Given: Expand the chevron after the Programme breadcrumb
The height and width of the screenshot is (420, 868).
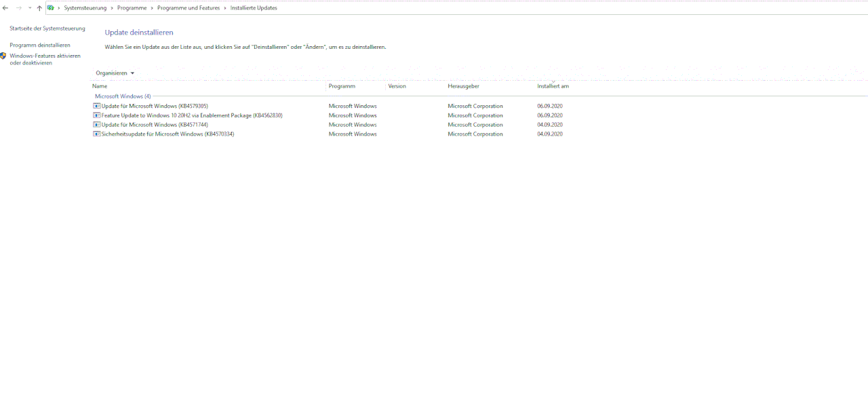Looking at the screenshot, I should pyautogui.click(x=152, y=8).
